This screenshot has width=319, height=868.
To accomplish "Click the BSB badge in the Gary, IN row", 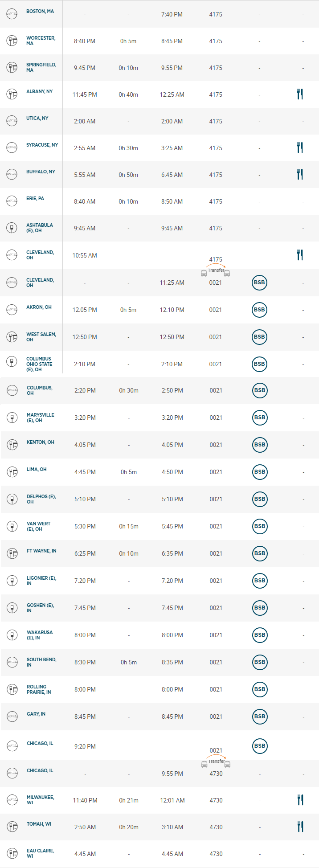I will 260,717.
